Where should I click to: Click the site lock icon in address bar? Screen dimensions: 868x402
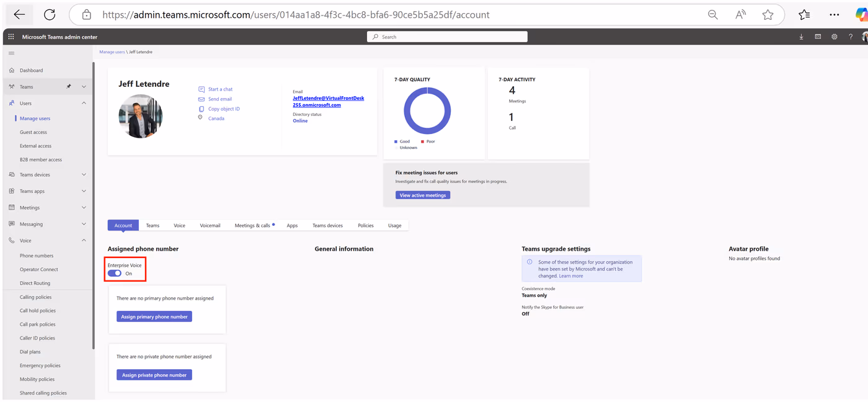coord(87,14)
